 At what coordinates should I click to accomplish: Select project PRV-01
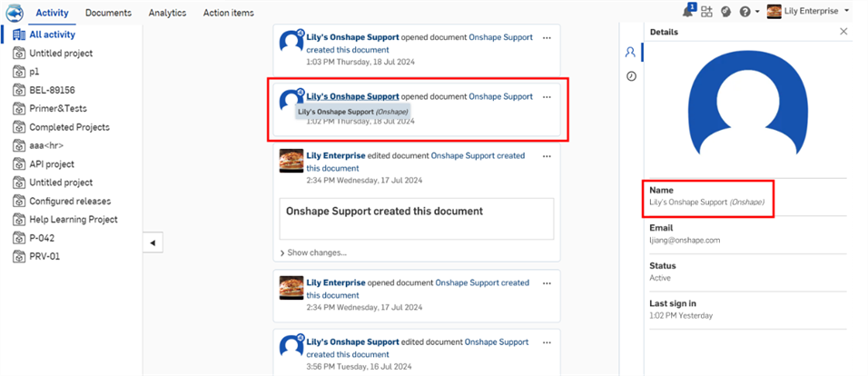(44, 256)
